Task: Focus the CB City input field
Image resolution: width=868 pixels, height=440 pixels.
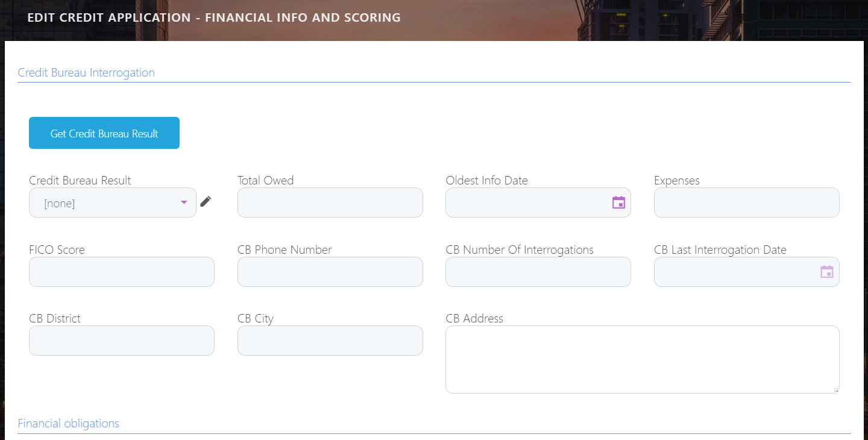Action: (x=330, y=341)
